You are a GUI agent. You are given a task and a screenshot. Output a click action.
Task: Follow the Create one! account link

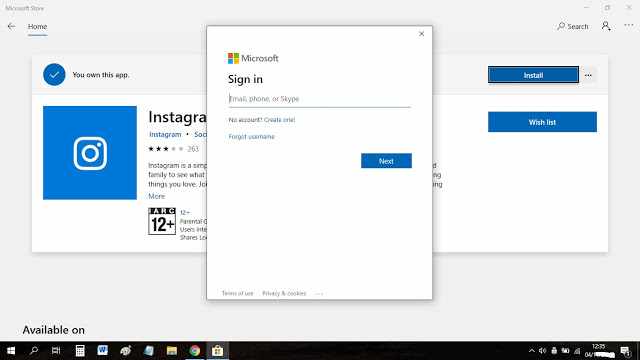pos(280,120)
